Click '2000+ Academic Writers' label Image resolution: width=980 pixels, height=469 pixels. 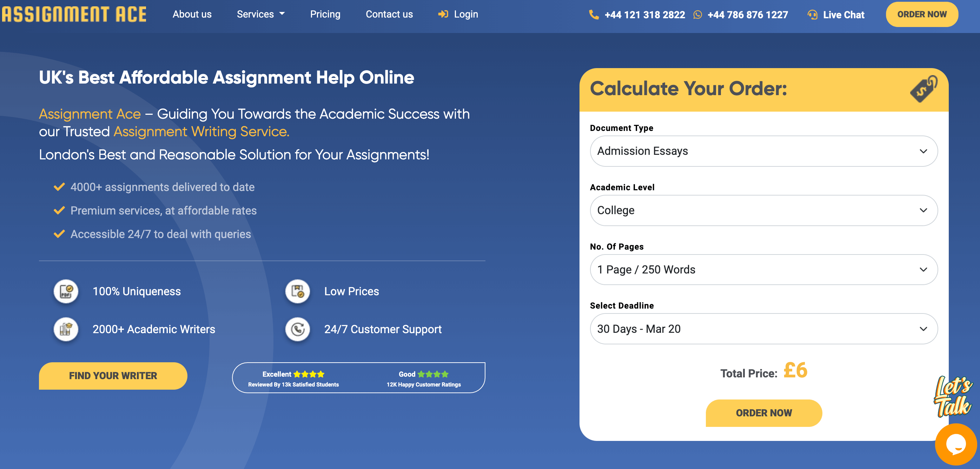point(154,329)
